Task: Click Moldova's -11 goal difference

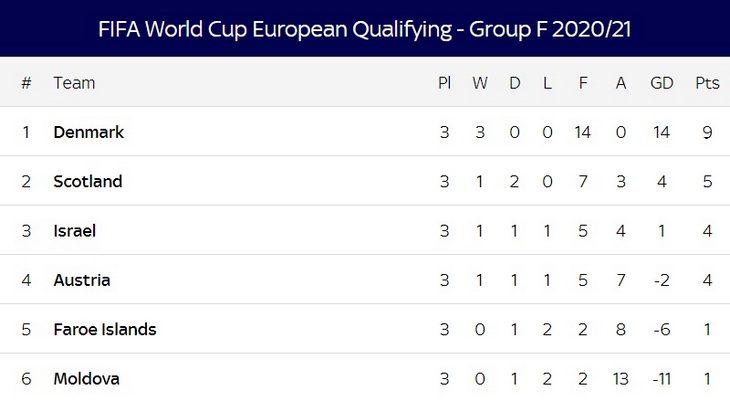Action: (662, 379)
